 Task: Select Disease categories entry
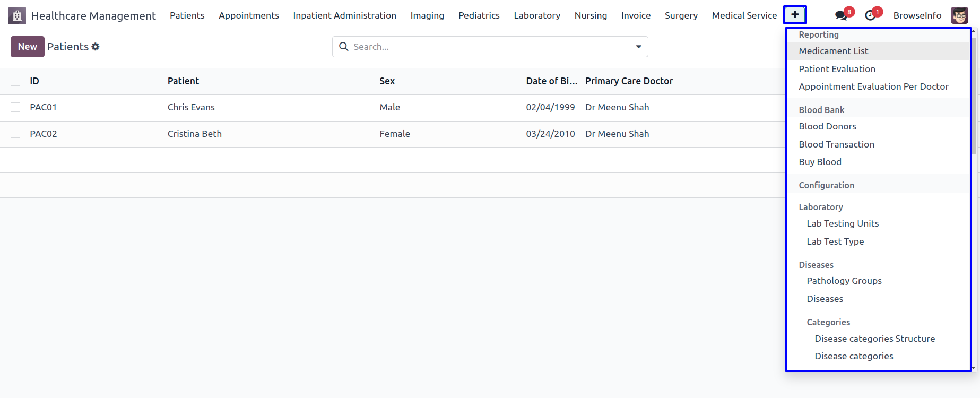(878, 356)
